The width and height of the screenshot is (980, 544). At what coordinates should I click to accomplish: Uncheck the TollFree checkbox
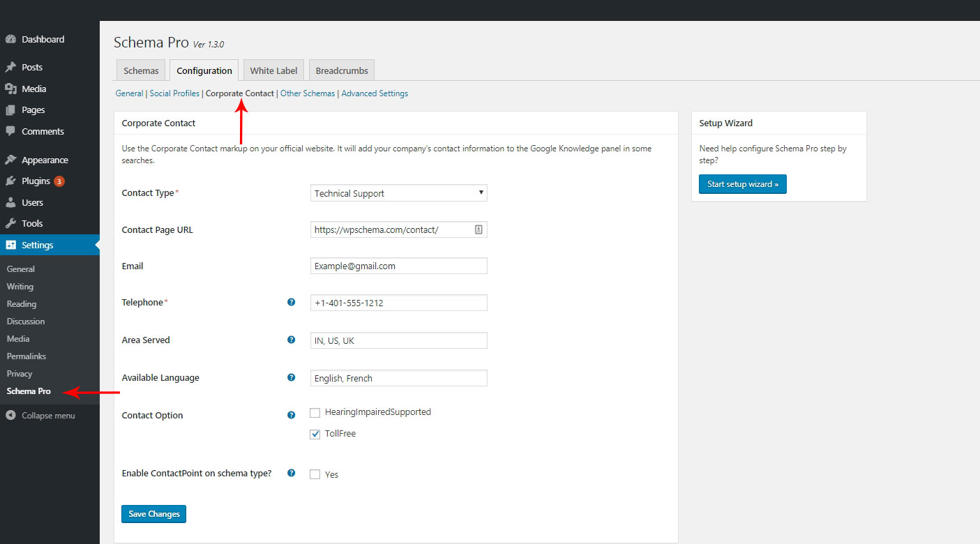[x=315, y=435]
